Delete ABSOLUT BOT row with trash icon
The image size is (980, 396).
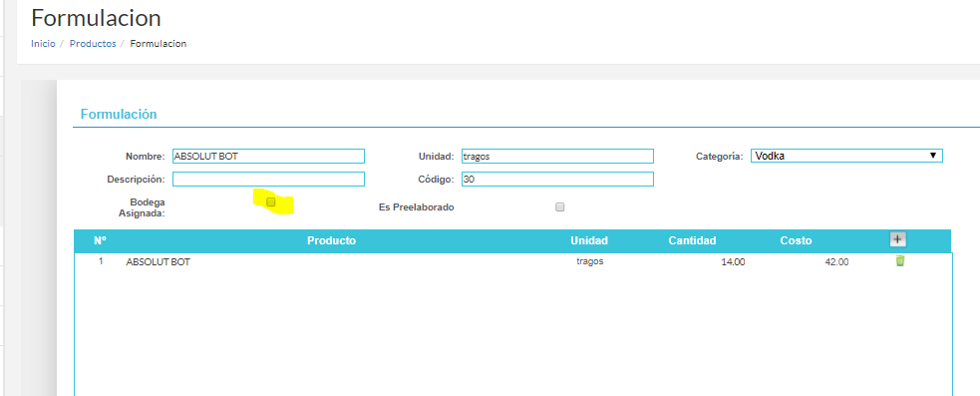899,261
